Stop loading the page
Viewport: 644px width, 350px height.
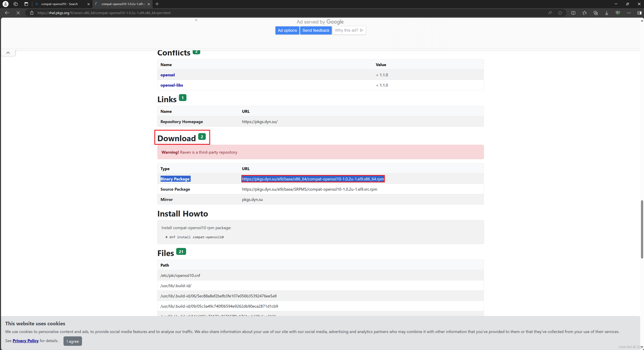(18, 13)
